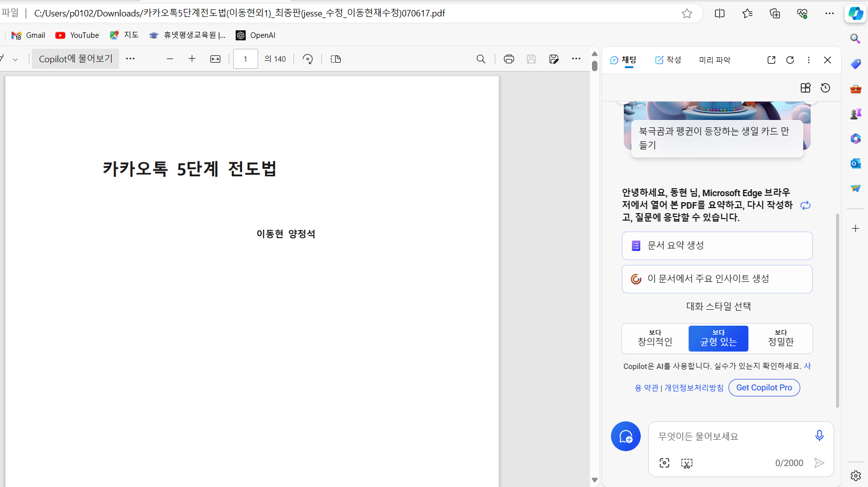Viewport: 868px width, 487px height.
Task: Click Copilot에 물어보기 button
Action: [x=76, y=59]
